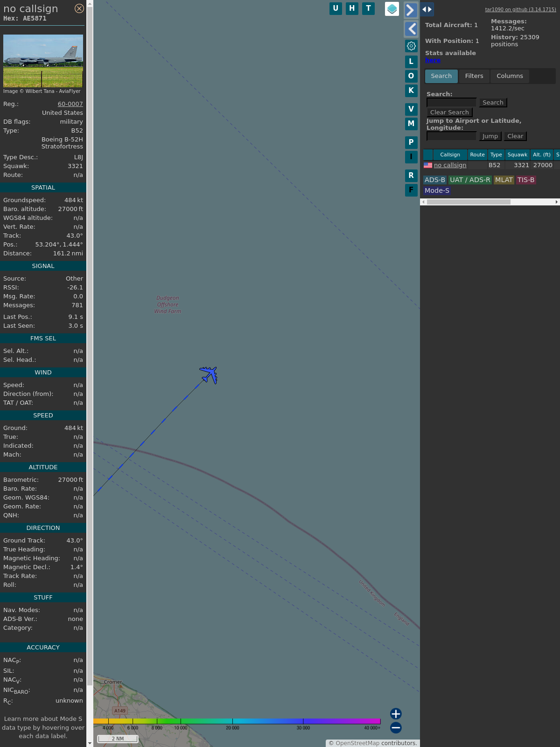560x747 pixels.
Task: Toggle the U map button
Action: coord(336,8)
